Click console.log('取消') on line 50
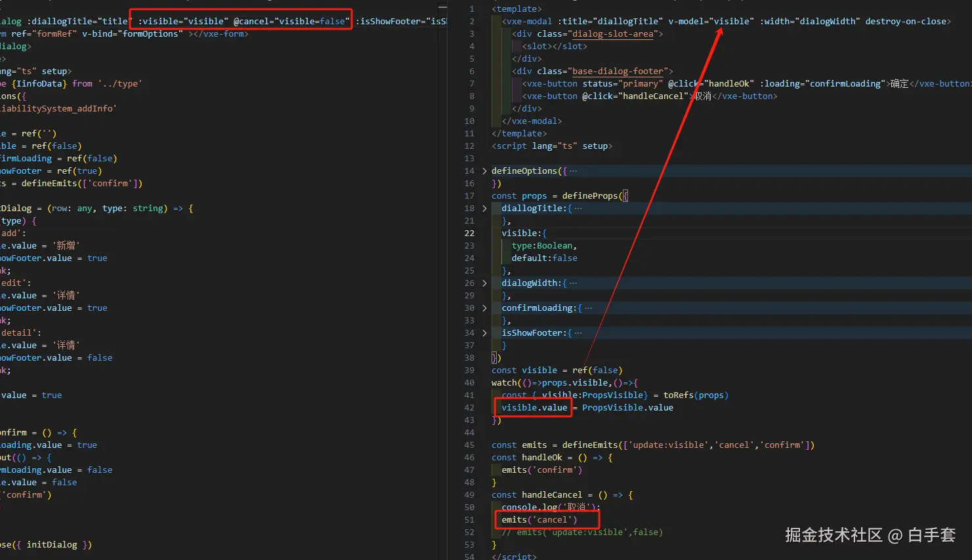This screenshot has height=560, width=972. coord(549,508)
